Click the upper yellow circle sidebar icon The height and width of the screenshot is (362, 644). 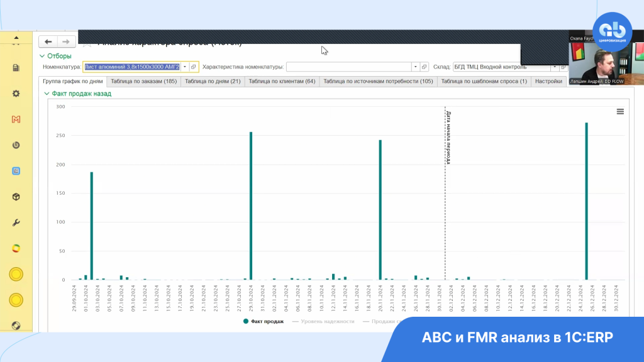coord(16,274)
